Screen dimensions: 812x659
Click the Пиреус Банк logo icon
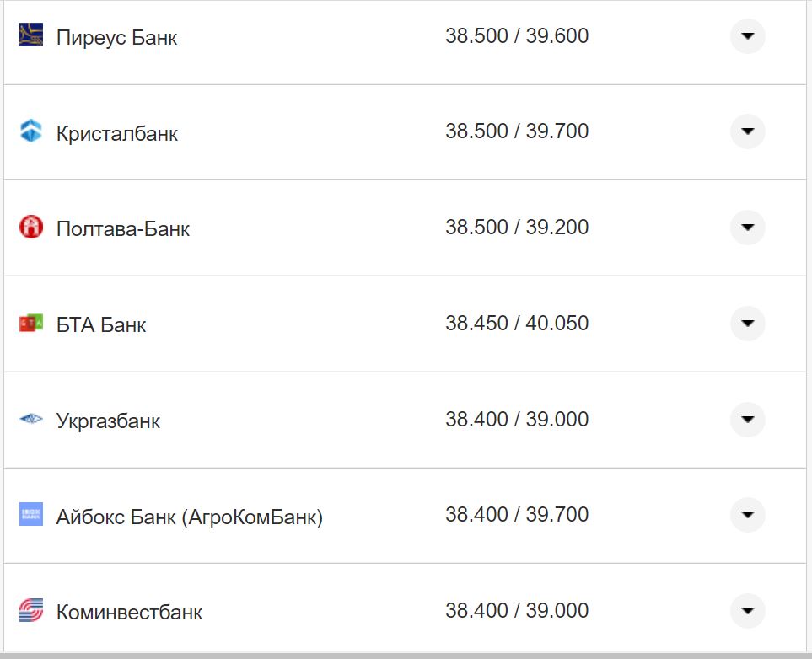coord(31,36)
